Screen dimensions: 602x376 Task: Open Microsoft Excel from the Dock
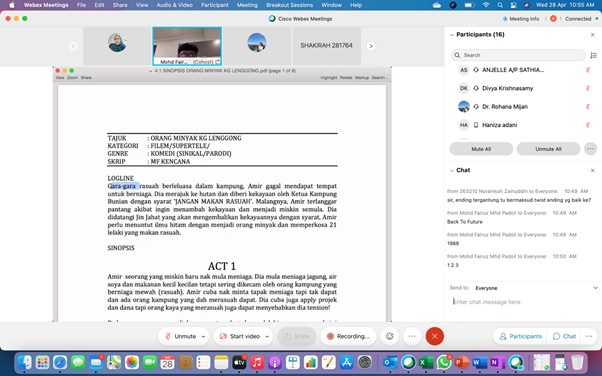(426, 362)
